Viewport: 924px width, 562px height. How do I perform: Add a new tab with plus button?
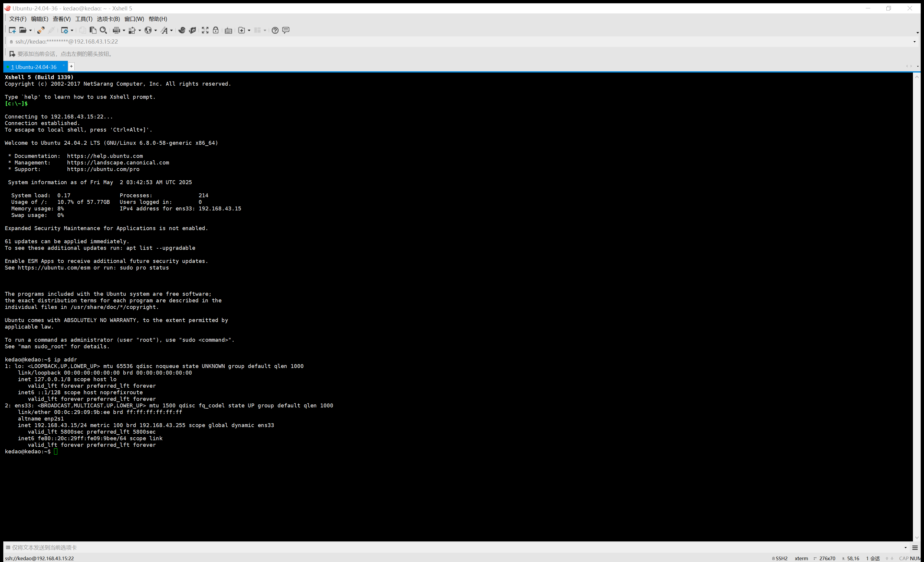71,66
